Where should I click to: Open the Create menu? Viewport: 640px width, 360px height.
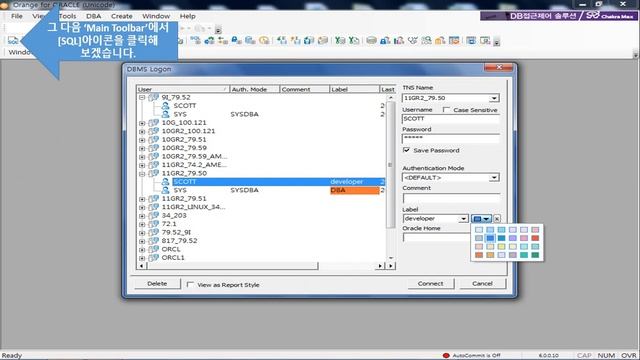point(122,16)
